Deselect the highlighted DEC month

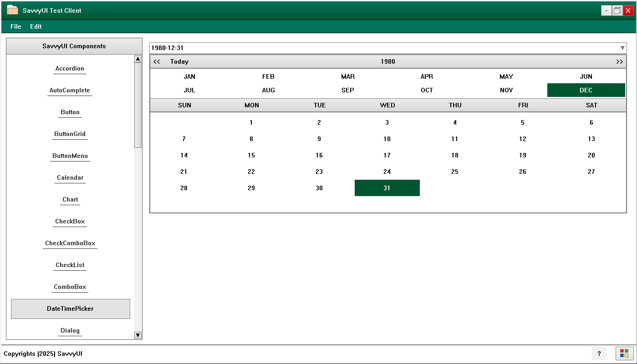click(586, 90)
